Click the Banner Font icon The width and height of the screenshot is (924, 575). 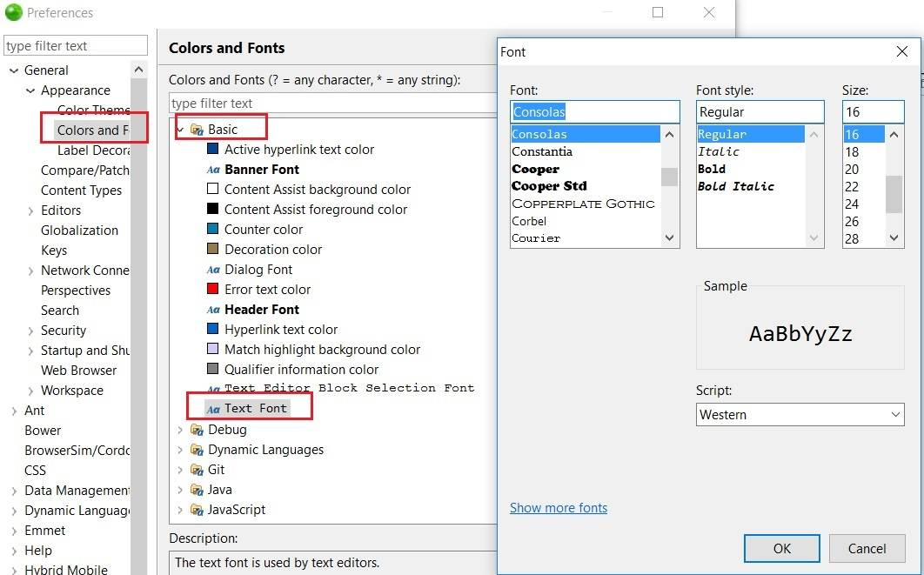[213, 170]
